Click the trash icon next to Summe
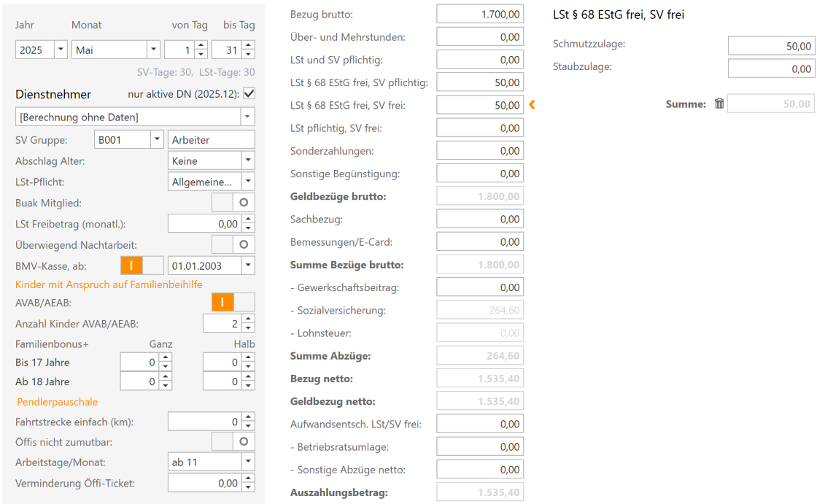The image size is (817, 504). pos(719,104)
